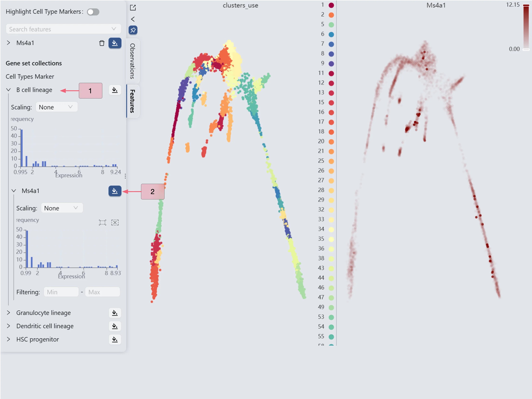
Task: Click the histogram box-select brush icon
Action: [x=102, y=222]
